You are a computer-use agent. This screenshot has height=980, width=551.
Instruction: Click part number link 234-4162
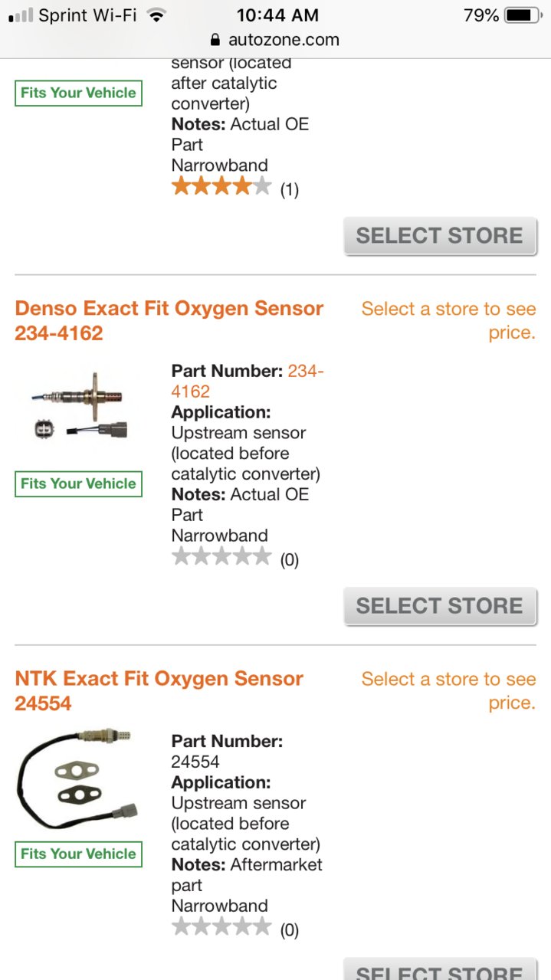click(x=248, y=381)
